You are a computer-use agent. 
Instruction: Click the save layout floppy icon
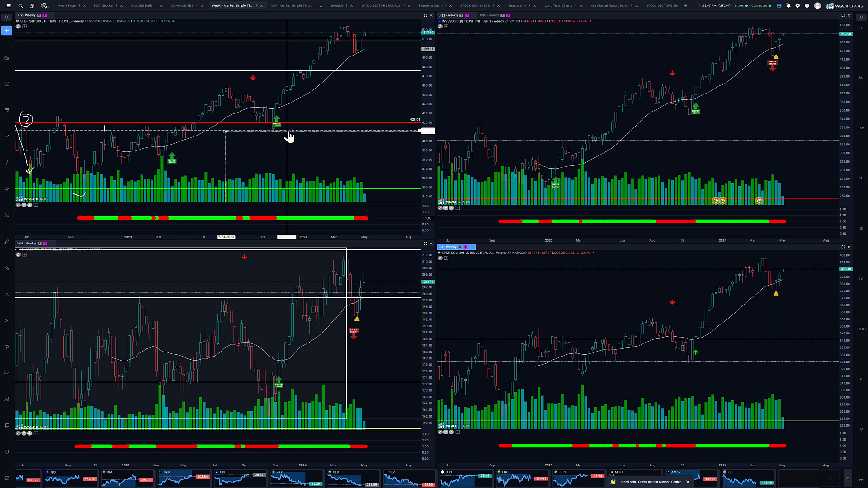click(779, 6)
